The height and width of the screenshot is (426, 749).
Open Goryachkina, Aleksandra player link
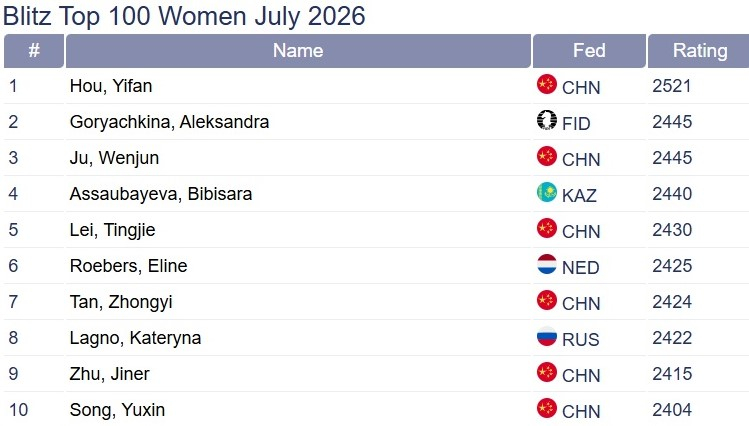click(x=169, y=122)
